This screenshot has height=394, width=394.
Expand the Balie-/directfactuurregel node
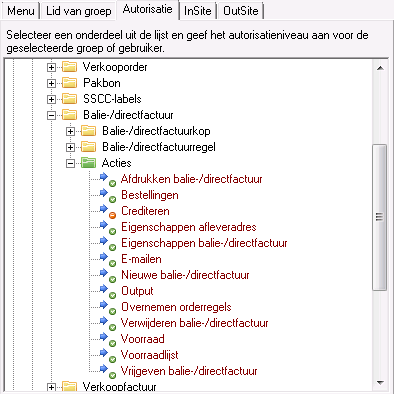point(70,147)
